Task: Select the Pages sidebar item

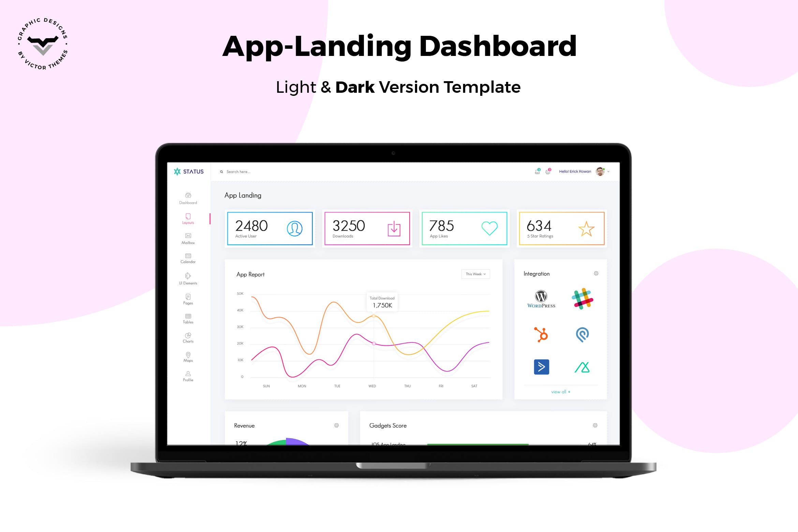Action: coord(188,302)
